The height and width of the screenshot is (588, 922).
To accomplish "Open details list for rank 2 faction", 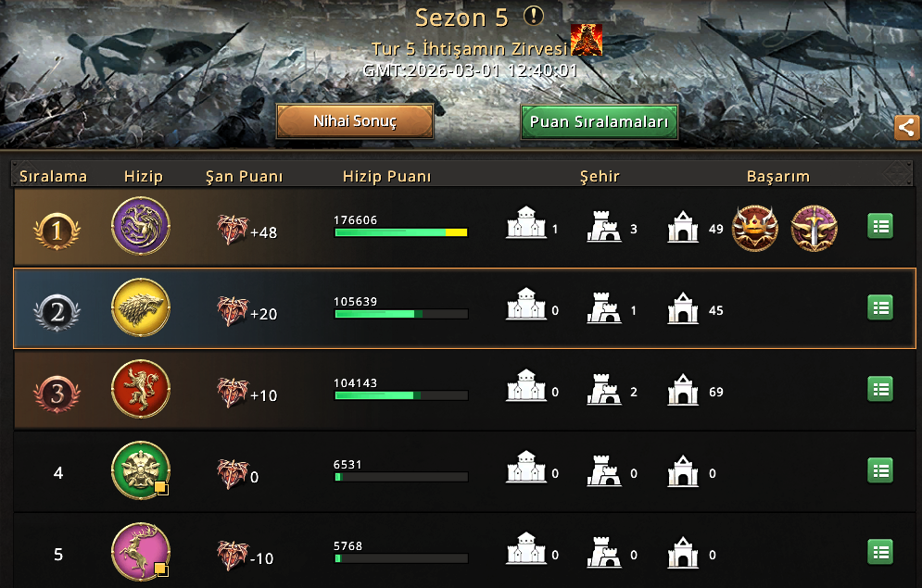I will pos(880,307).
